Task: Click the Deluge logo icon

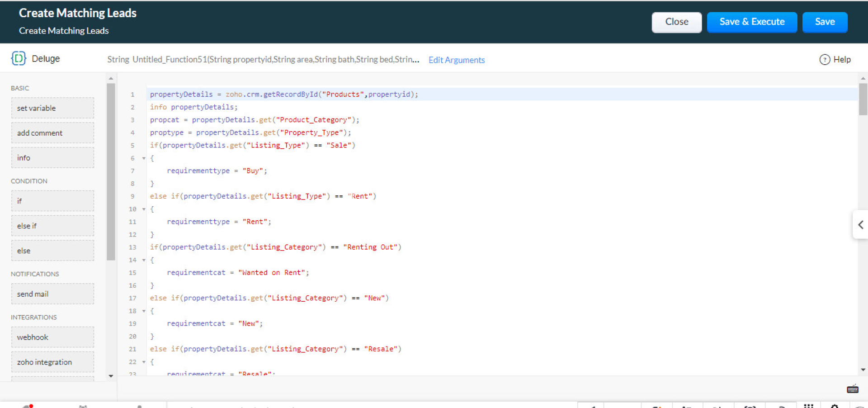Action: pyautogui.click(x=18, y=58)
